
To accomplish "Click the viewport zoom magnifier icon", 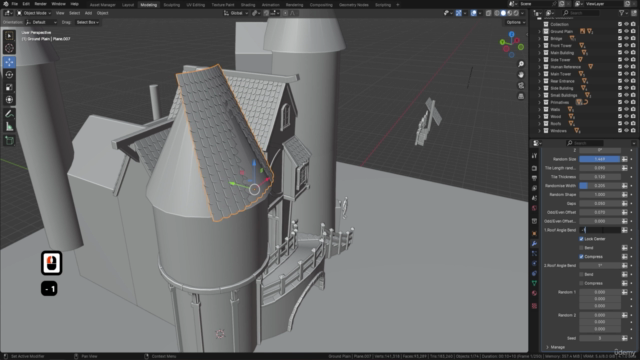I will point(521,64).
